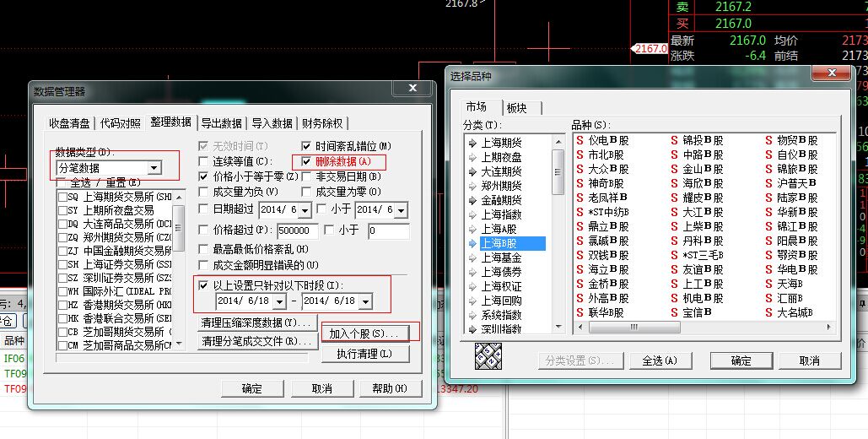Screen dimensions: 868x439
Task: Click the 分类 list vertical scrollbar
Action: [x=558, y=233]
